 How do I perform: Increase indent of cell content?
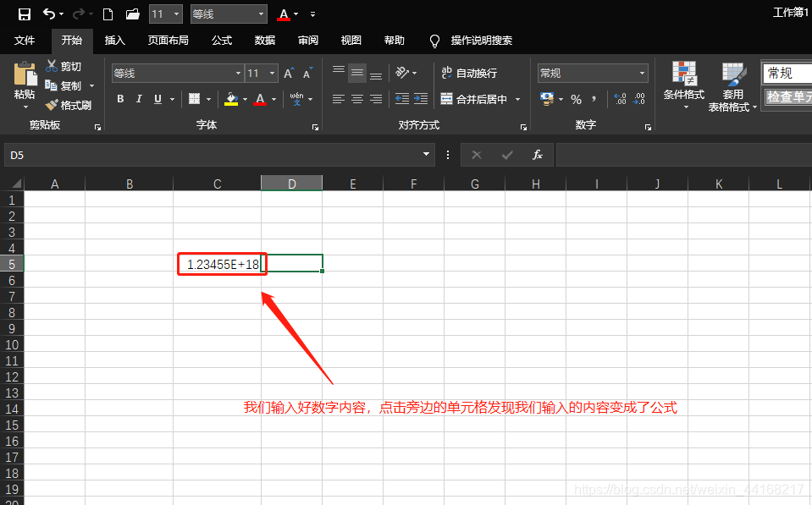pos(421,99)
